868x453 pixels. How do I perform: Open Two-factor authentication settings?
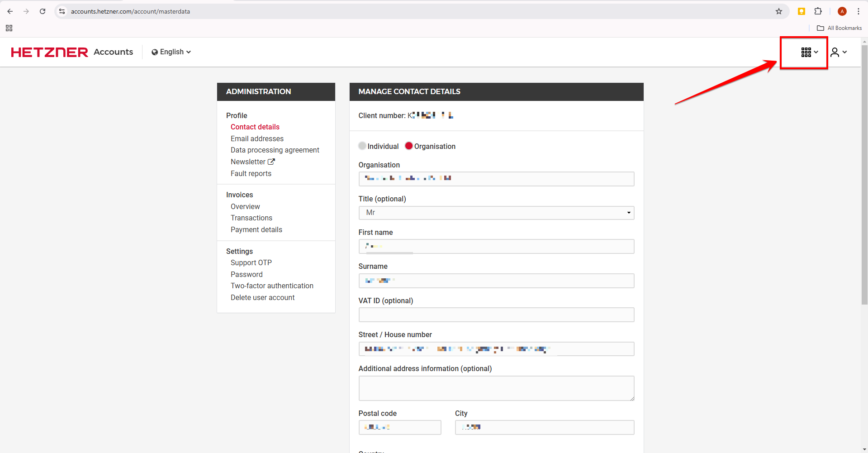[x=272, y=286]
